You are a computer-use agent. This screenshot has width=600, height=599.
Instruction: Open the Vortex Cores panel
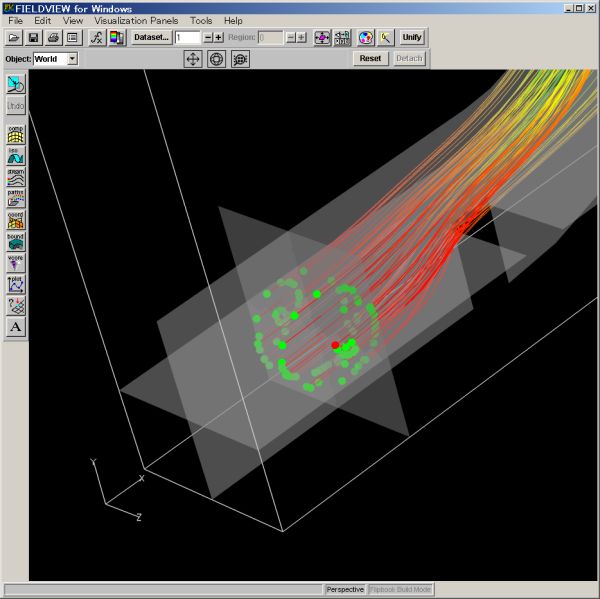tap(16, 262)
